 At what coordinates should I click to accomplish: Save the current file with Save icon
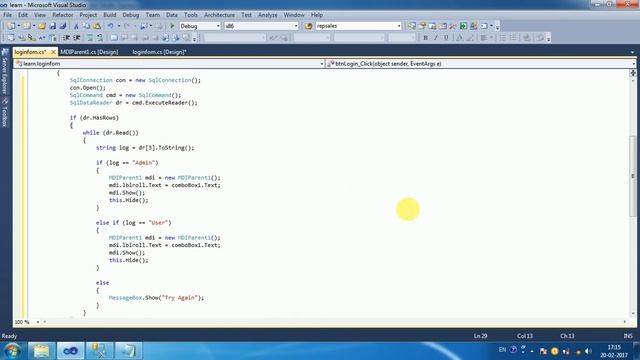click(x=53, y=26)
